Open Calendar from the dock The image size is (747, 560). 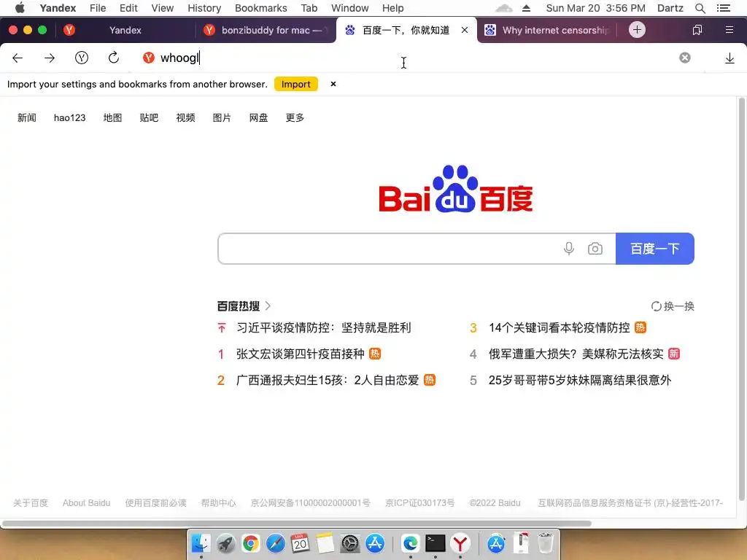click(300, 543)
